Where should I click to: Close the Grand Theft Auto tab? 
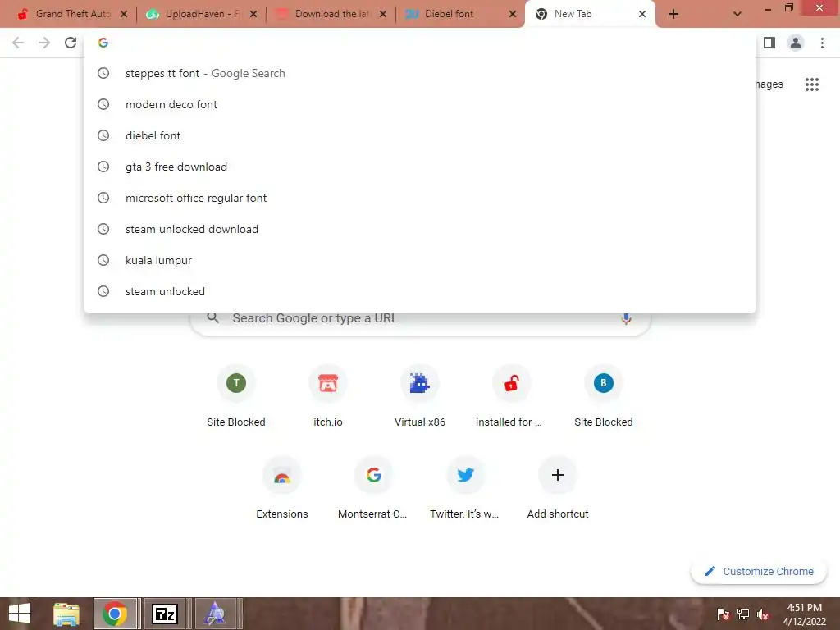(x=124, y=15)
